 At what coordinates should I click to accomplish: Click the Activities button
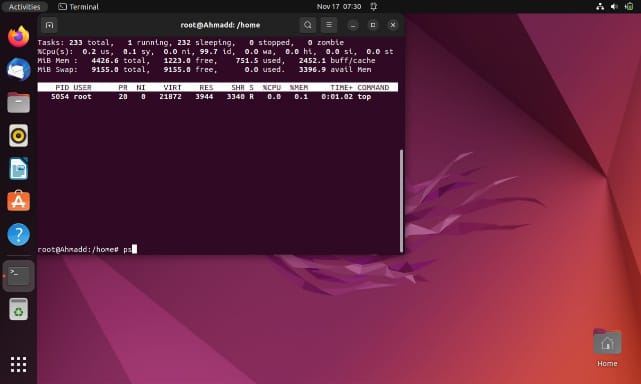tap(25, 7)
